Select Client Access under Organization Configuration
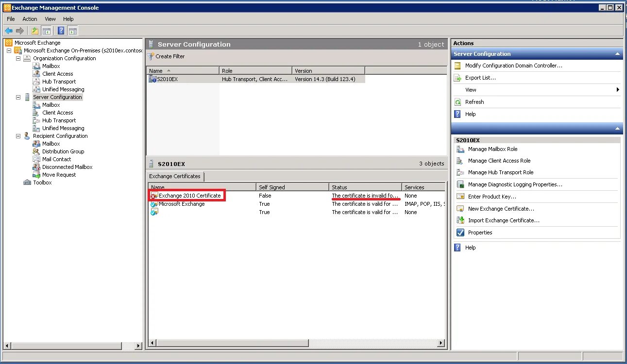Screen dimensions: 627x364 57,74
